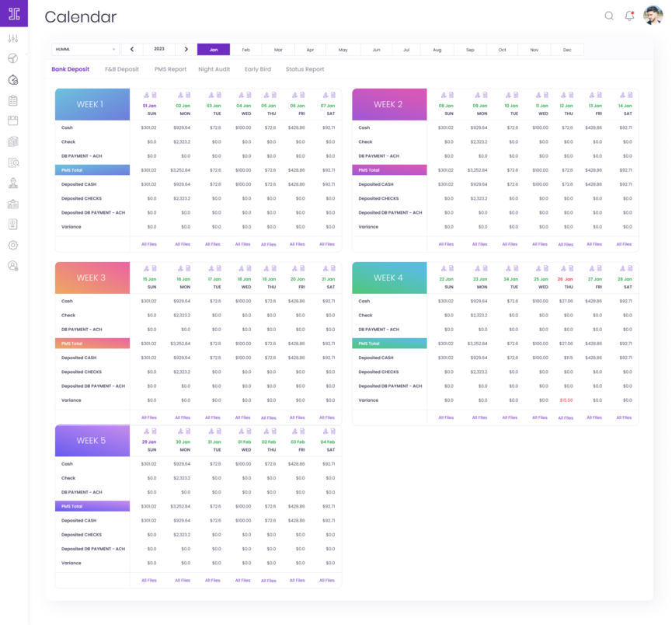Screen dimensions: 672x625
Task: Click the settings gear icon in sidebar
Action: click(13, 245)
